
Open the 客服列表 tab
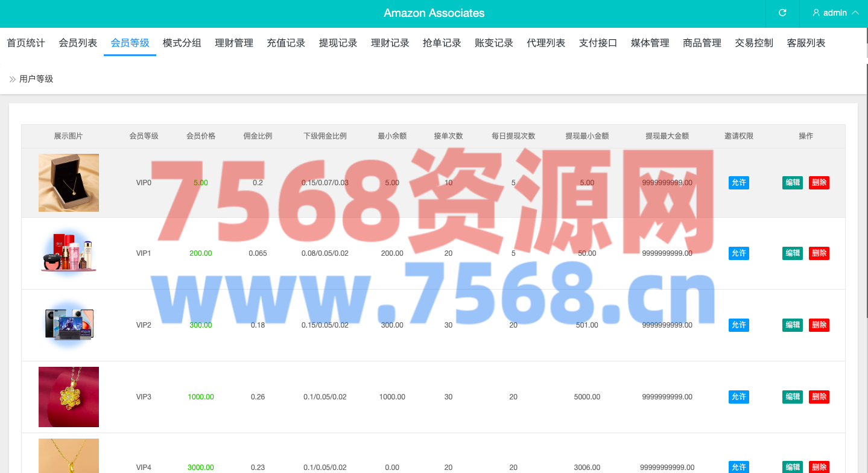tap(806, 43)
